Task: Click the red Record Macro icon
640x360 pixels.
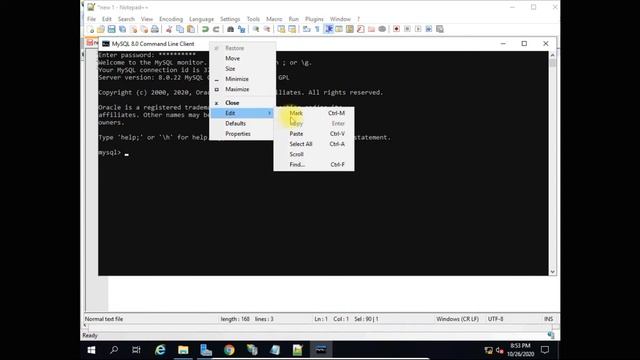Action: coord(396,29)
